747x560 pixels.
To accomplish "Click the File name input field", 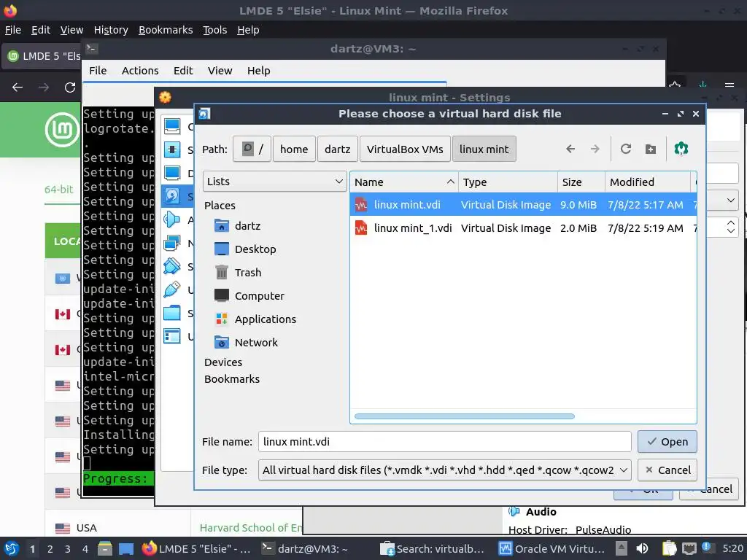I will point(444,442).
